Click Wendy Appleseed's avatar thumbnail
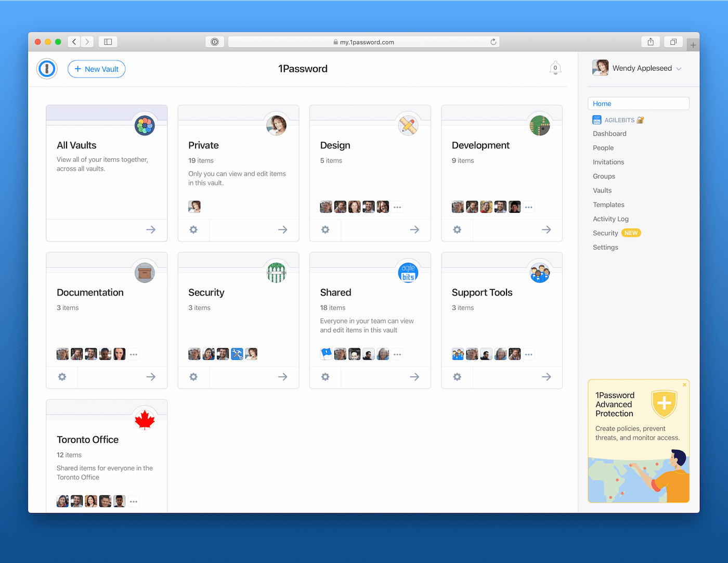Screen dimensions: 728x563 tap(600, 68)
